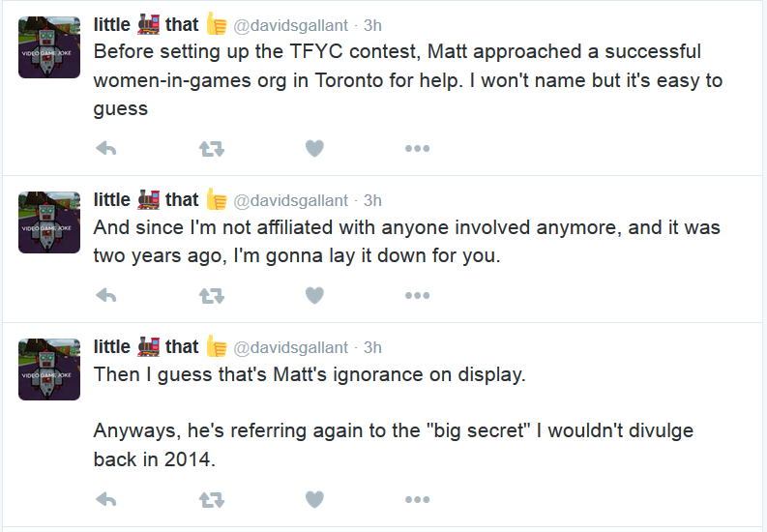The image size is (767, 532).
Task: Reply to the 'Matt's ignorance' tweet
Action: click(106, 499)
